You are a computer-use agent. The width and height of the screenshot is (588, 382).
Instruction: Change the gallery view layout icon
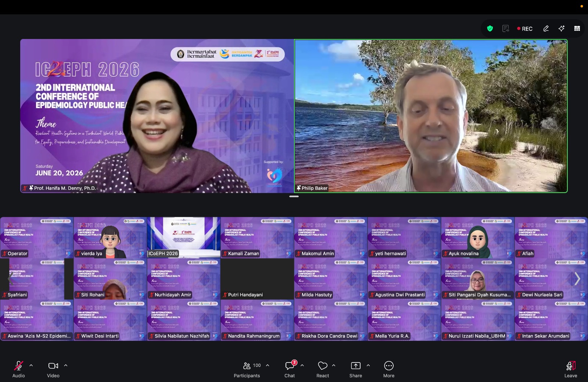tap(577, 29)
